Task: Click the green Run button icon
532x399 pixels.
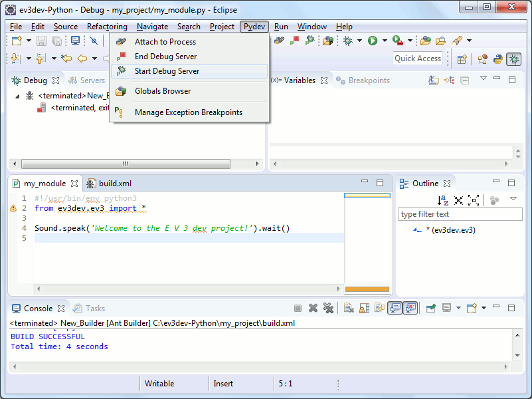Action: [x=373, y=41]
